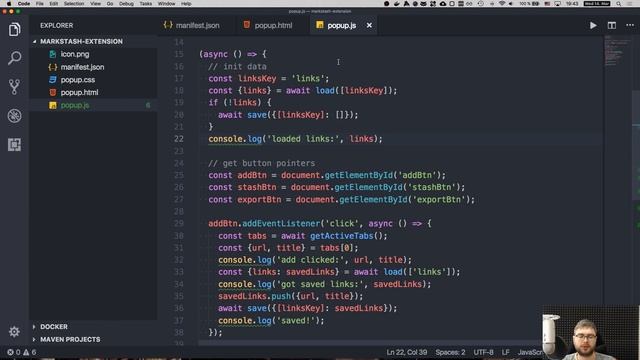640x360 pixels.
Task: Open the Extensions view
Action: pyautogui.click(x=14, y=144)
